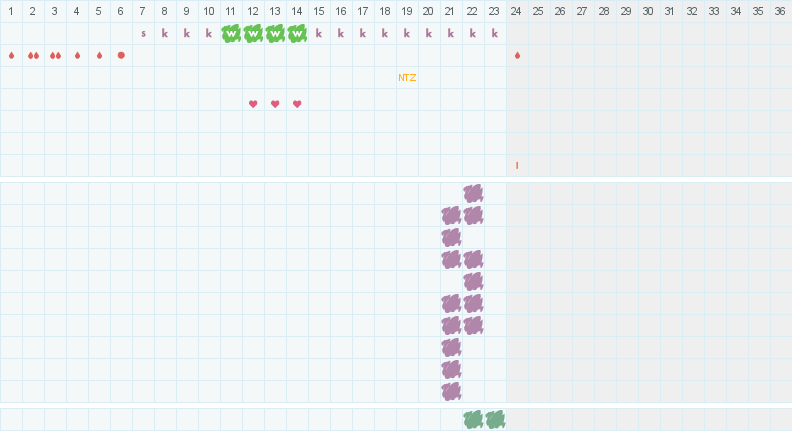The image size is (792, 431).
Task: Select the double blood drop on day 2
Action: 33,56
